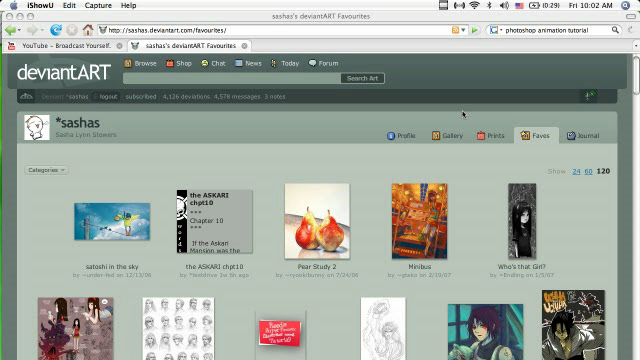Open the search engine selector dropdown
Image resolution: width=640 pixels, height=360 pixels.
[496, 30]
